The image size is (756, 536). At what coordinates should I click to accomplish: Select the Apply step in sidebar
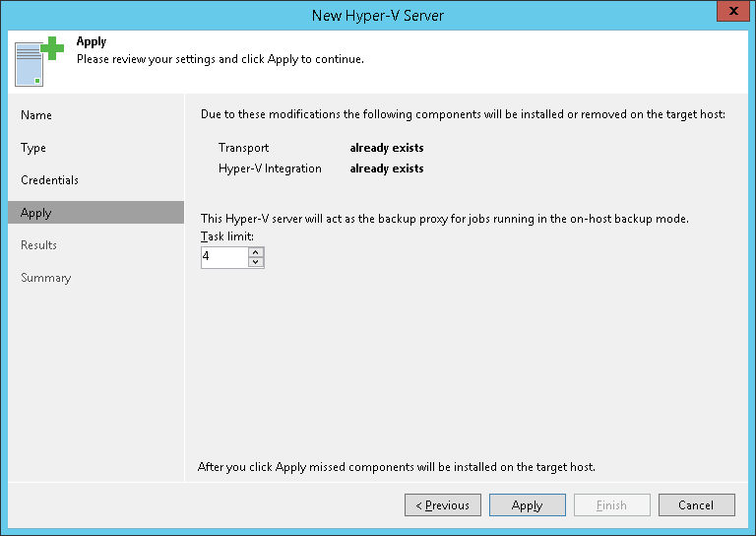tap(36, 213)
